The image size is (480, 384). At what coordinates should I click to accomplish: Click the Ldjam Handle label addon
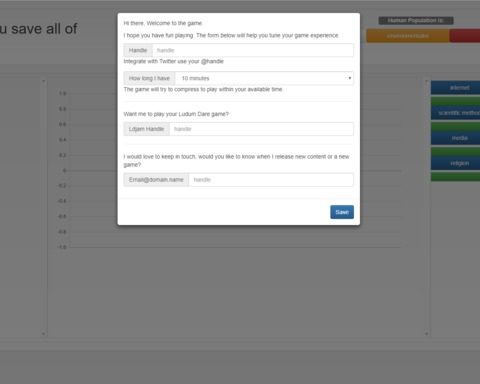tap(146, 129)
